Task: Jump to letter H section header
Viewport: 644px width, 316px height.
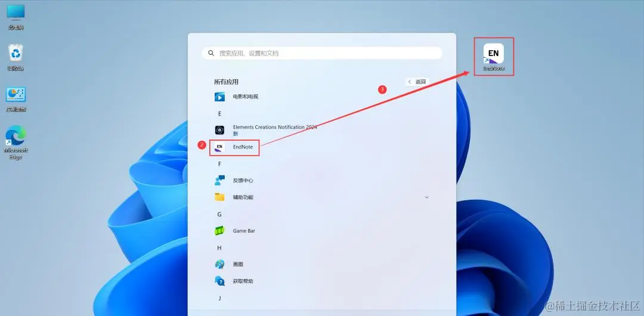Action: point(219,248)
